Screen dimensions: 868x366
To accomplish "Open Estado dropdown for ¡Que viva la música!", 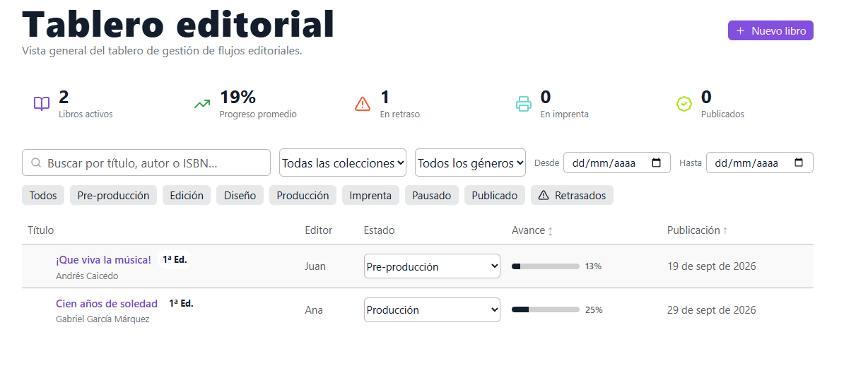I will [432, 266].
